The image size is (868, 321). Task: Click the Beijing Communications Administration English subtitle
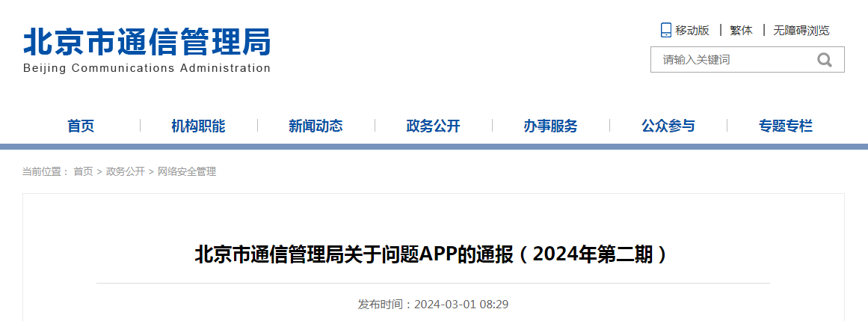[147, 68]
